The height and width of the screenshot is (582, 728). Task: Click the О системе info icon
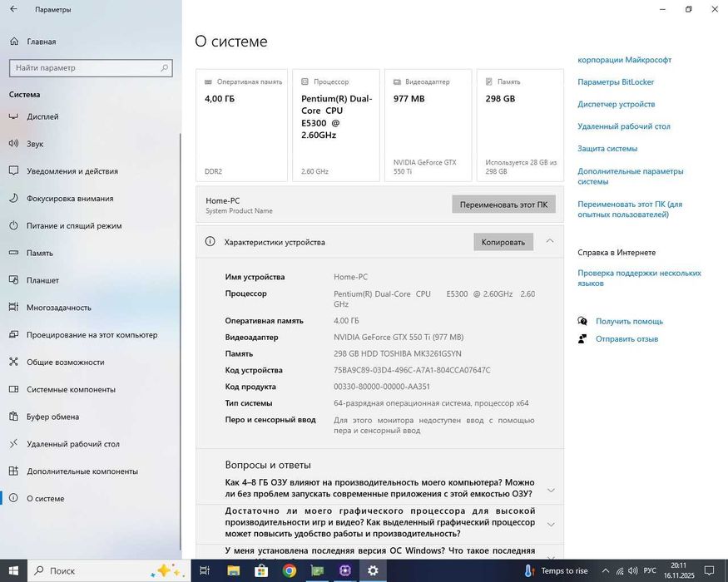[x=13, y=498]
